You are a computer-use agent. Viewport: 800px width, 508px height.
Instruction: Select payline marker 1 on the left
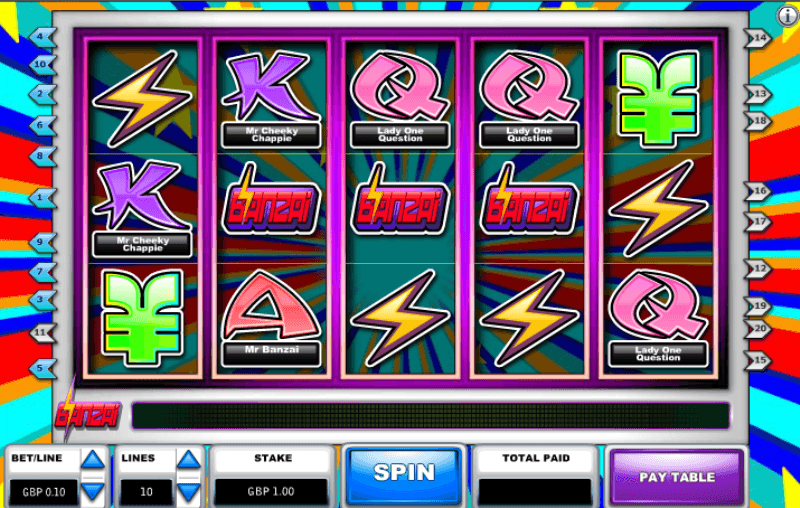42,197
